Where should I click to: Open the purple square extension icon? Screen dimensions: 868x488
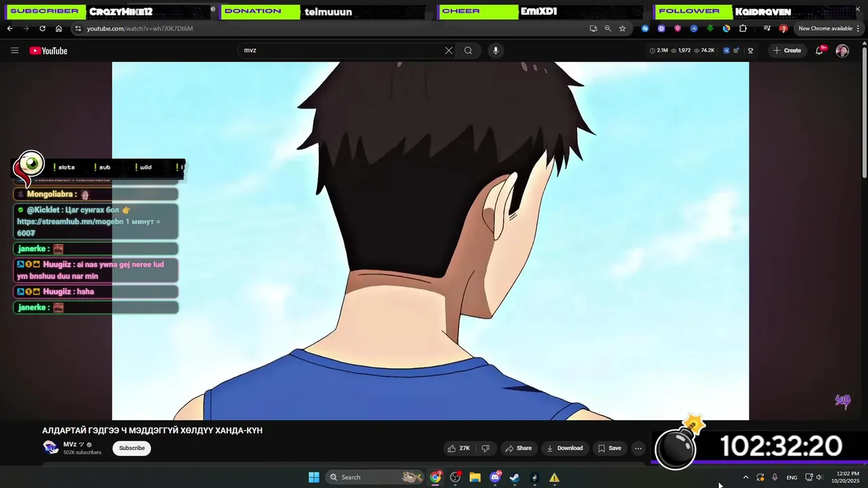pos(661,28)
